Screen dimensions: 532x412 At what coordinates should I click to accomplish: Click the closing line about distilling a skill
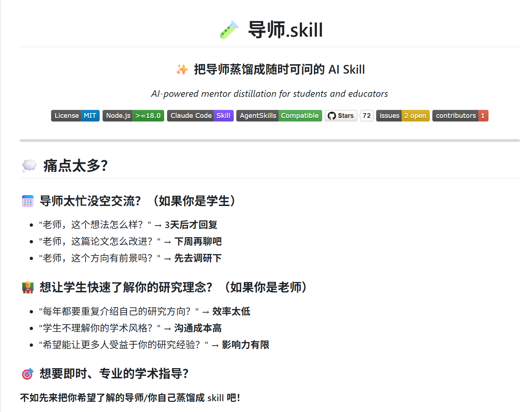click(x=130, y=398)
